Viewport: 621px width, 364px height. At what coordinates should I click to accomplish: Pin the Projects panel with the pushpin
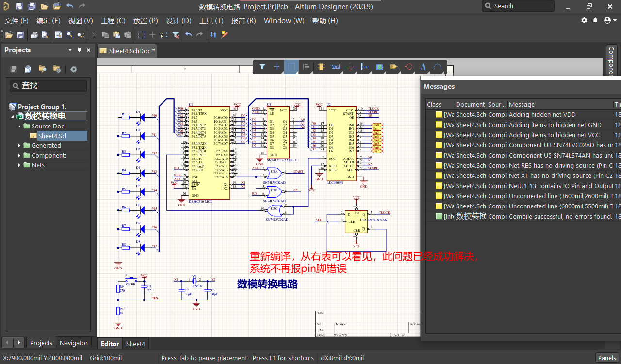click(x=81, y=50)
